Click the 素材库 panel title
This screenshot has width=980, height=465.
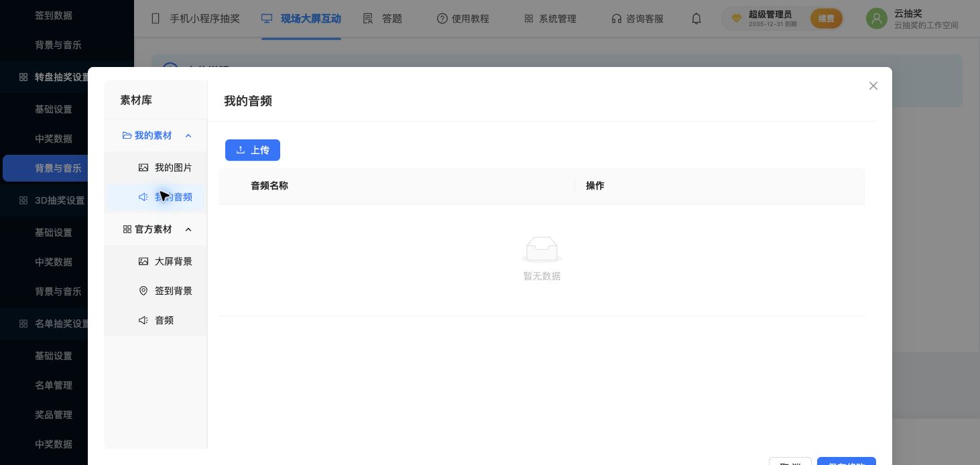pyautogui.click(x=136, y=100)
